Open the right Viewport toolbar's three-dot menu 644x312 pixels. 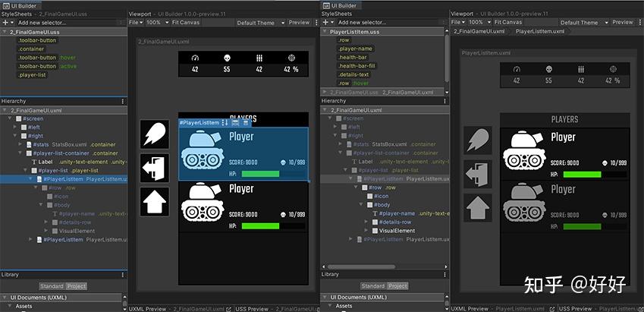click(x=639, y=22)
